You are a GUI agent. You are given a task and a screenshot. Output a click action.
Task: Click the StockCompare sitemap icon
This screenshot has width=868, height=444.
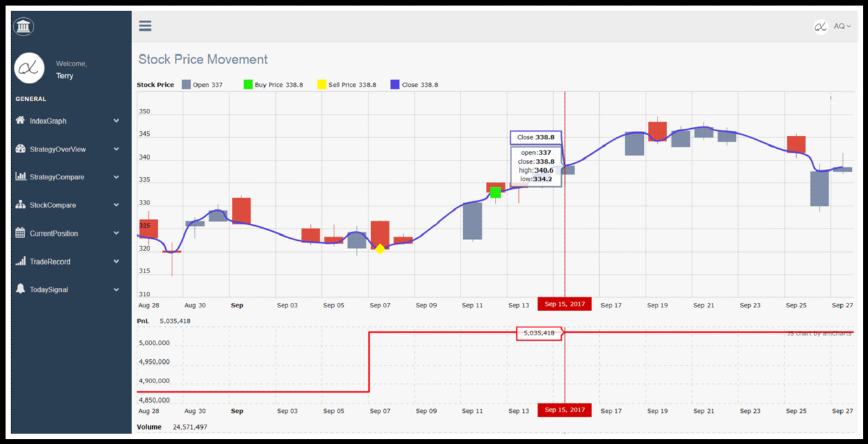coord(21,205)
